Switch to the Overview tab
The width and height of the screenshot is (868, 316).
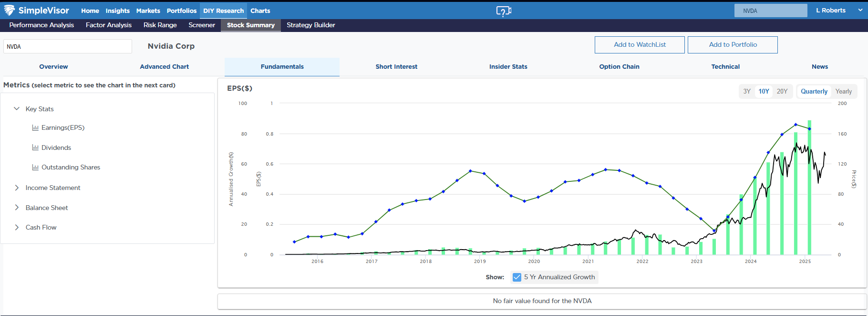(53, 67)
